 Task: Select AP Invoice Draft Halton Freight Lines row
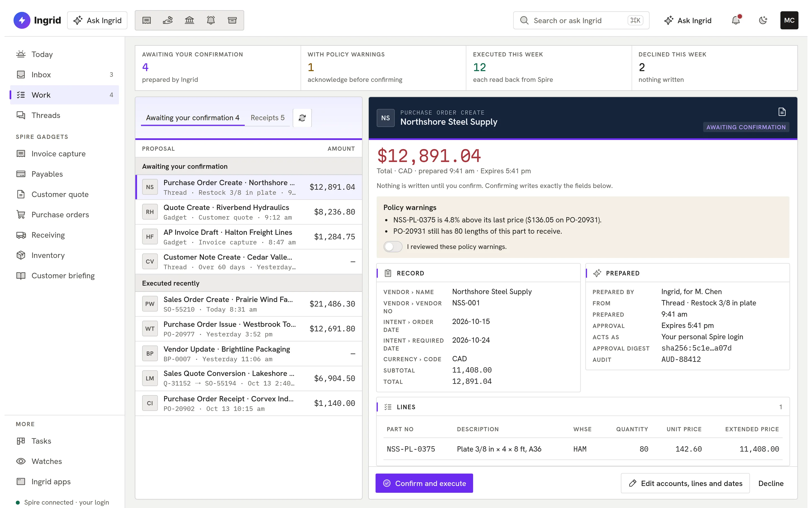point(249,237)
